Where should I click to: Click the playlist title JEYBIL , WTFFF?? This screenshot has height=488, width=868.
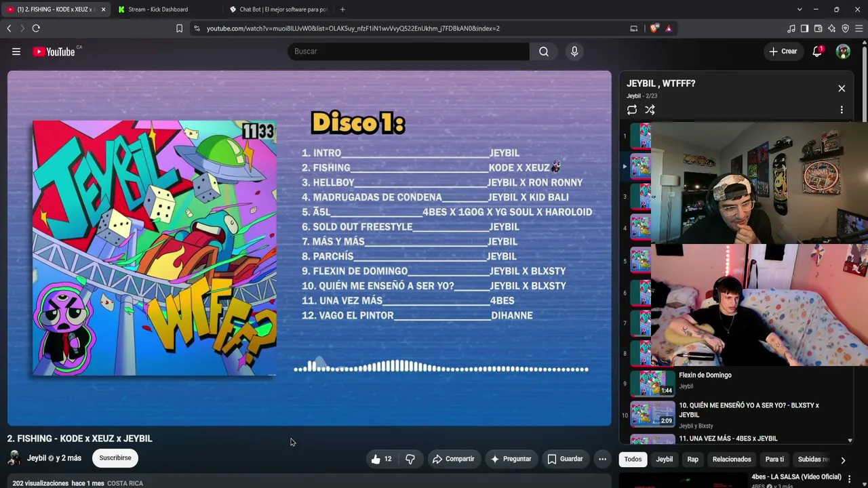[x=660, y=83]
